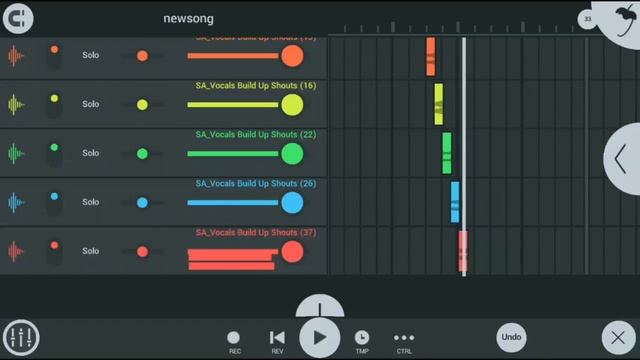Click the newsong project title

(188, 19)
